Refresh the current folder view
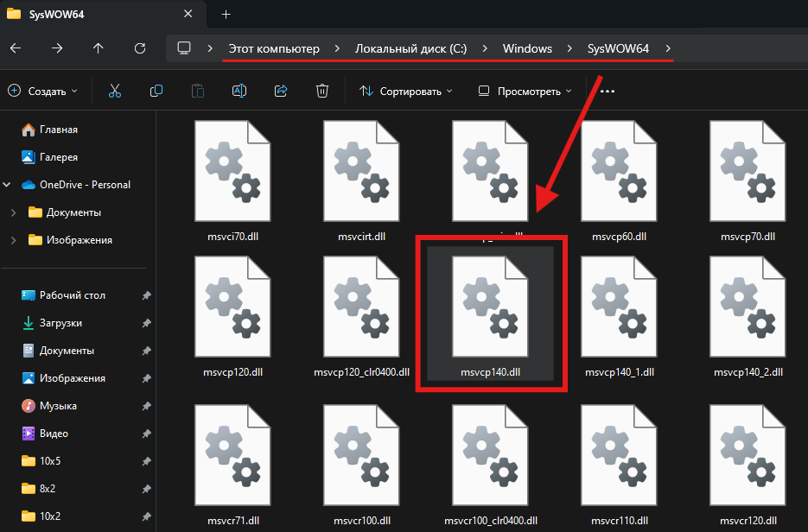808x532 pixels. [x=140, y=48]
